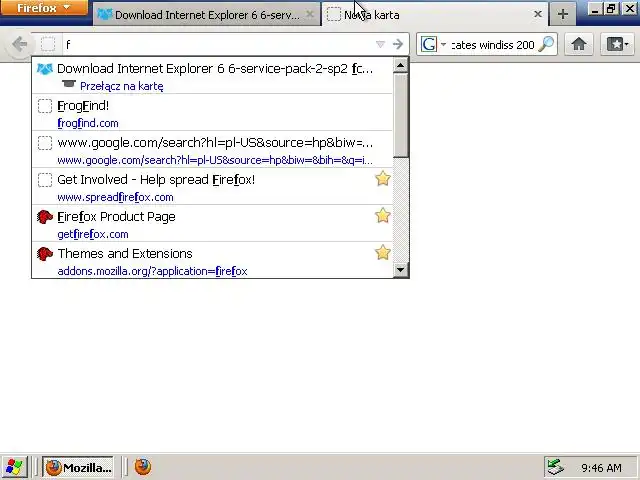Viewport: 640px width, 480px height.
Task: Click the blue google.com search URL line
Action: tap(215, 160)
